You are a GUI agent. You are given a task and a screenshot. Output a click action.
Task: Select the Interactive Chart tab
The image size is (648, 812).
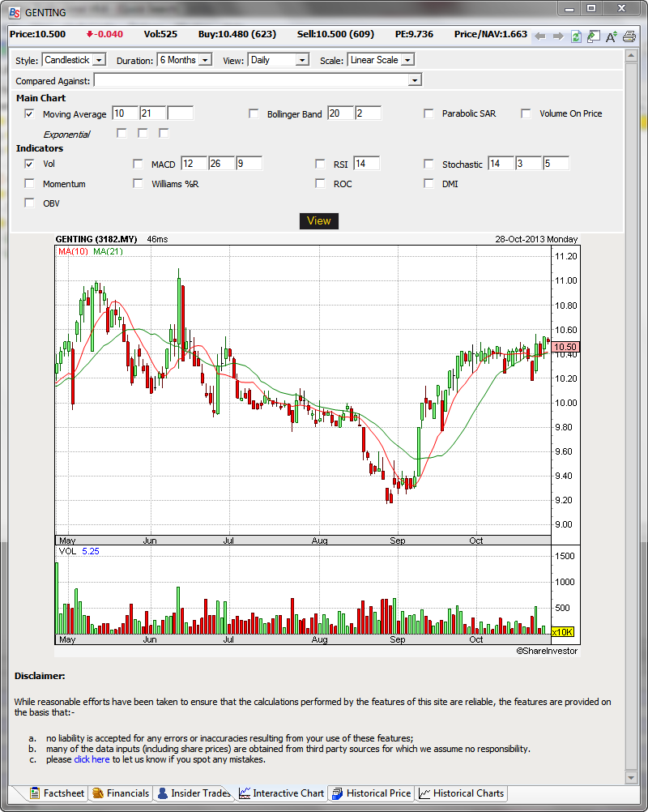pos(282,793)
